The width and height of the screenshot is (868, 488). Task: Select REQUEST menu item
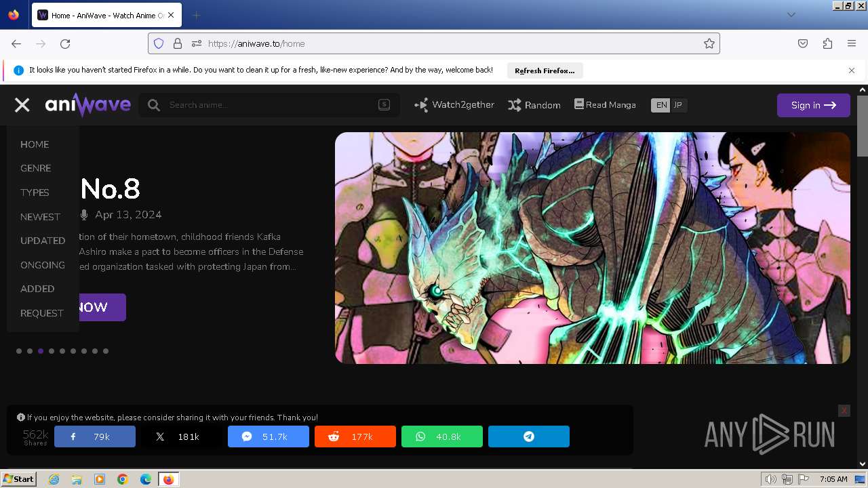(41, 313)
